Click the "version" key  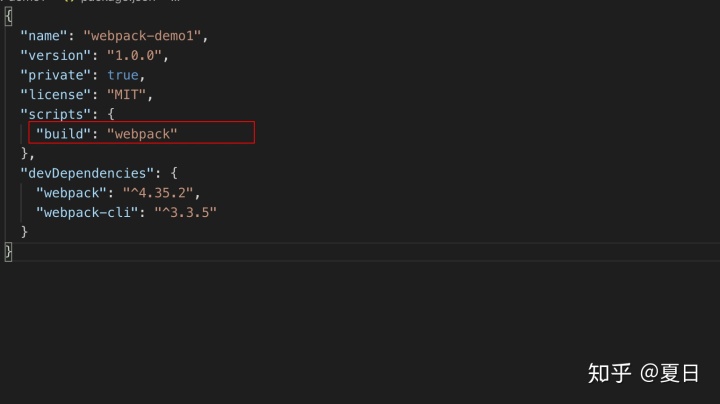point(56,56)
